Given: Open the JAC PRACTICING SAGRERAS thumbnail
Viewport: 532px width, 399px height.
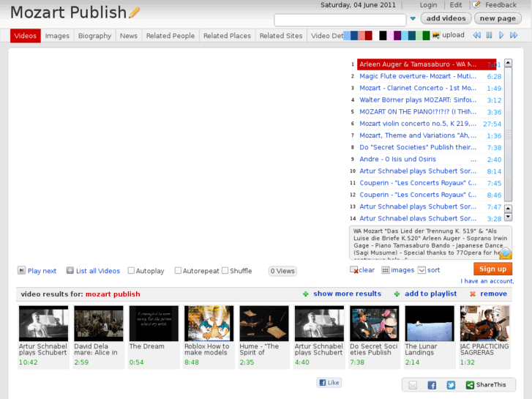Looking at the screenshot, I should (485, 324).
